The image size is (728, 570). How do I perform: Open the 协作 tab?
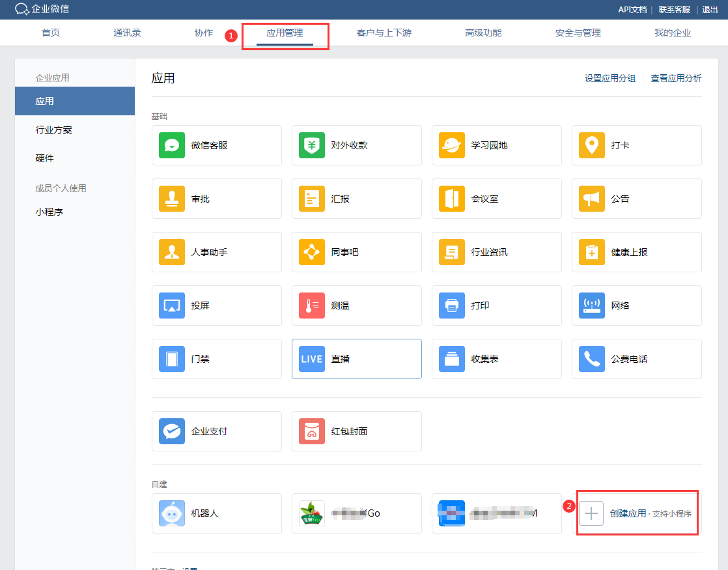click(203, 33)
